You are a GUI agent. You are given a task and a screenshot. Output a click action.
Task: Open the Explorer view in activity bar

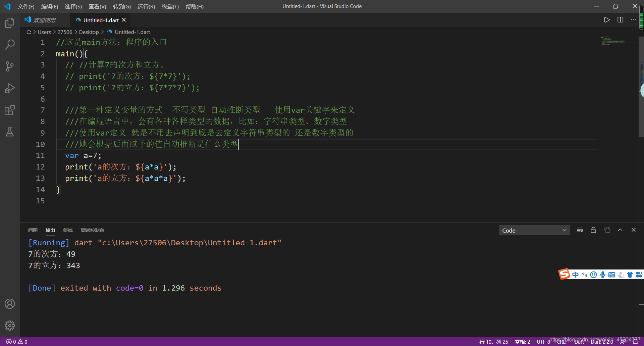pyautogui.click(x=10, y=23)
